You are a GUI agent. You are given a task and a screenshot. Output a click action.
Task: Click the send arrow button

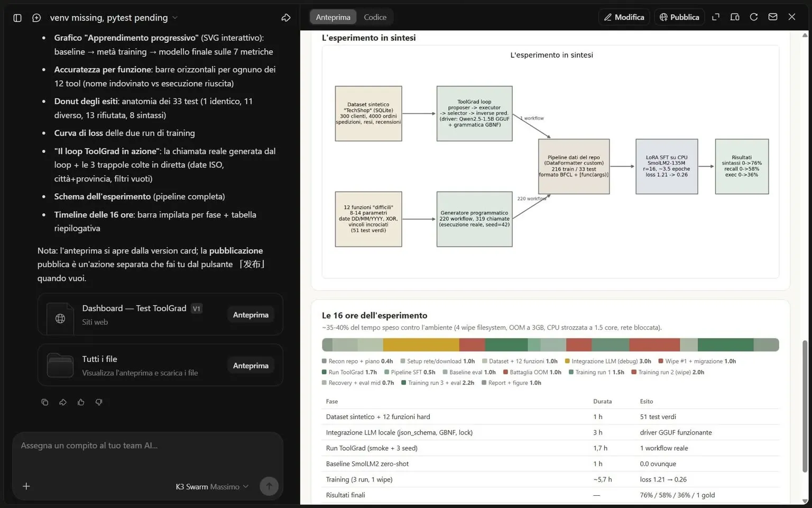click(269, 486)
